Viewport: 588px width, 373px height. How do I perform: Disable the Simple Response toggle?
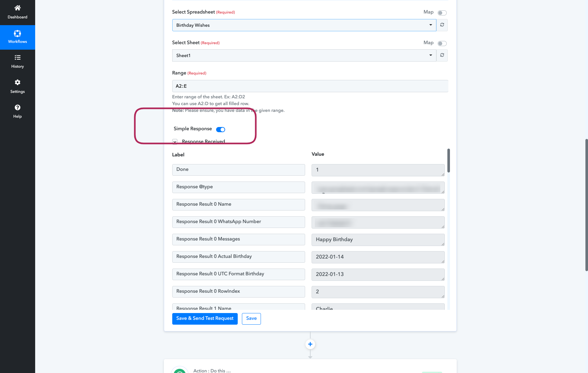pyautogui.click(x=221, y=130)
